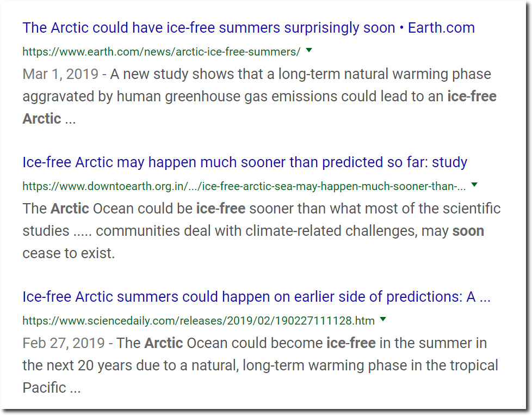Click the bold 'ice-free' in the first snippet

[472, 96]
